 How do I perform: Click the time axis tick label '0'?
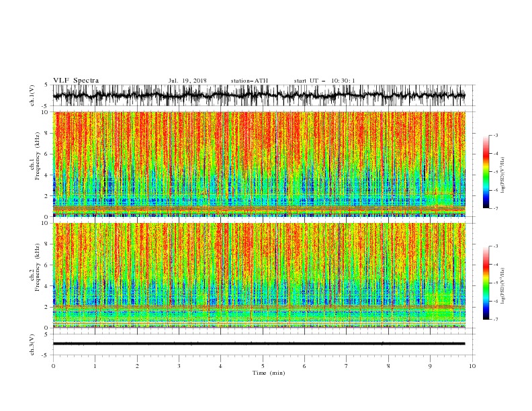pyautogui.click(x=53, y=366)
